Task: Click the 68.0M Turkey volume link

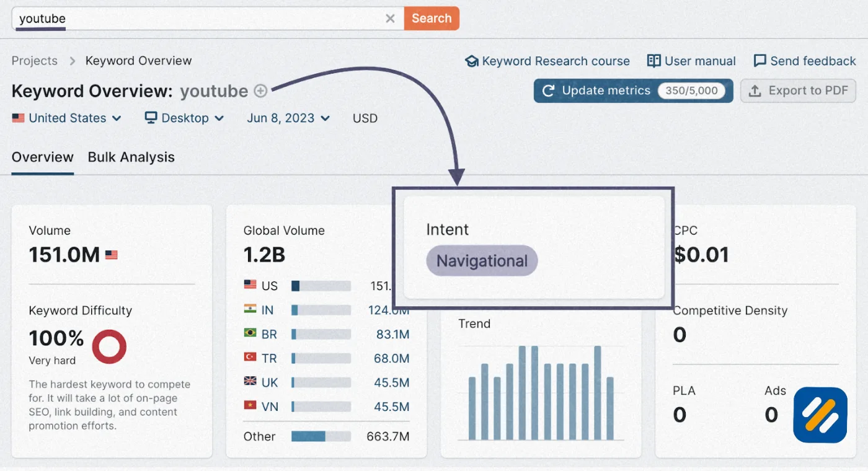Action: (392, 358)
